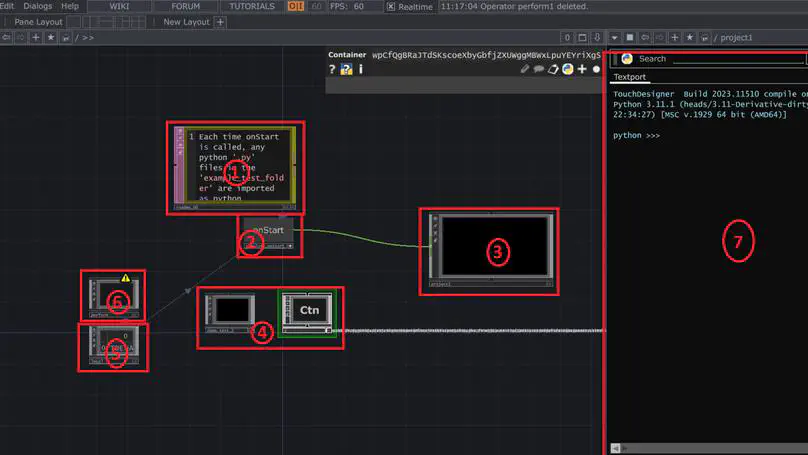Click the yellow warning triangle on node

[x=125, y=278]
